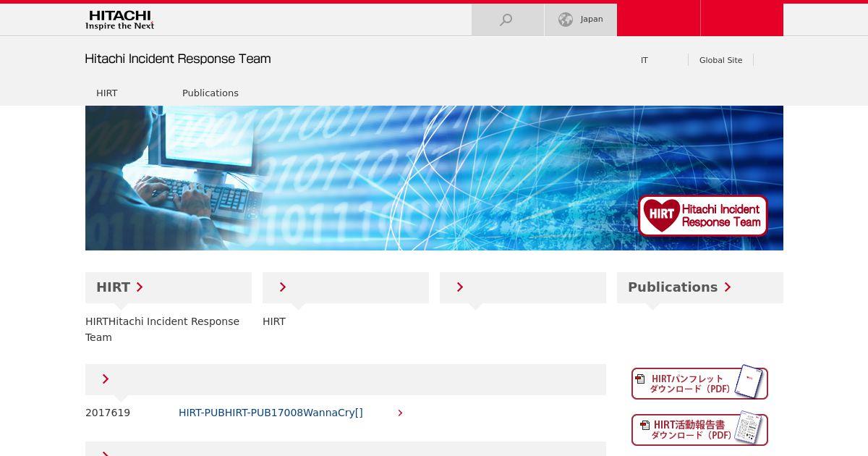This screenshot has width=868, height=456.
Task: Click the globe icon beside Japan
Action: tap(566, 20)
